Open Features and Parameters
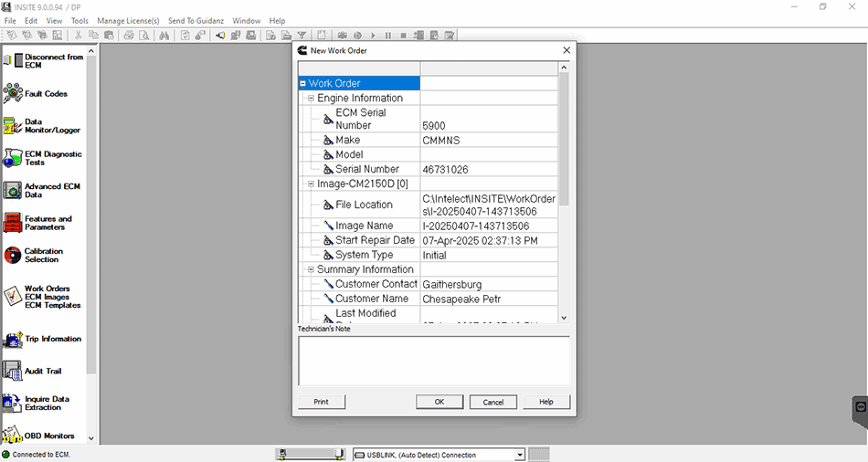Viewport: 868px width, 462px height. tap(37, 223)
